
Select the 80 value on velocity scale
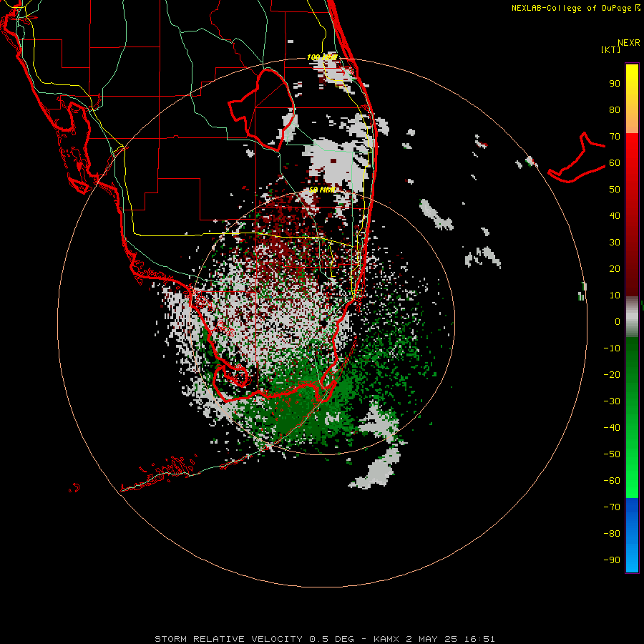(615, 110)
